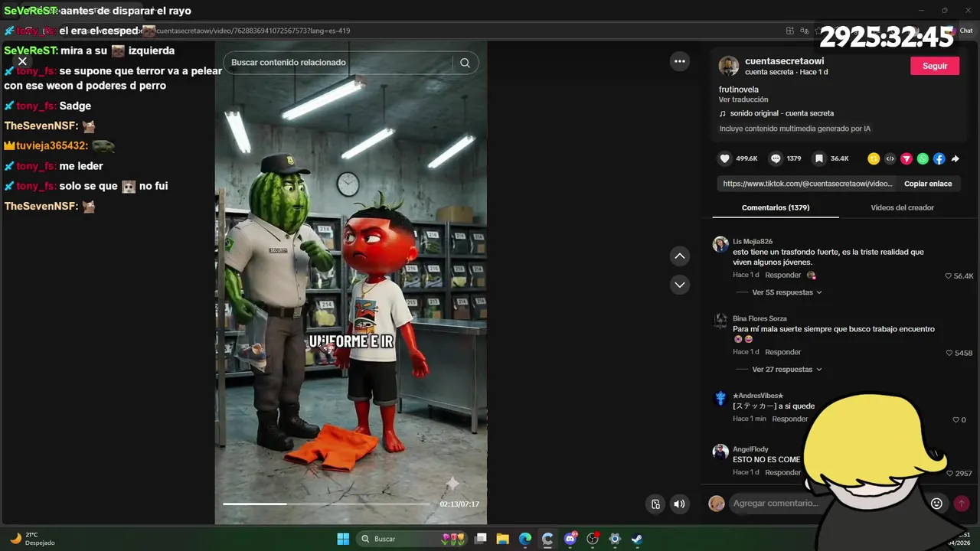Save video with bookmark icon
980x551 pixels.
pyautogui.click(x=820, y=158)
